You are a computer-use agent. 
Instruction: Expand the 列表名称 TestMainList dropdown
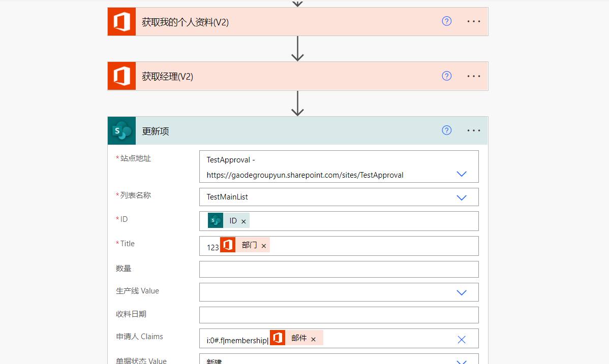(461, 197)
